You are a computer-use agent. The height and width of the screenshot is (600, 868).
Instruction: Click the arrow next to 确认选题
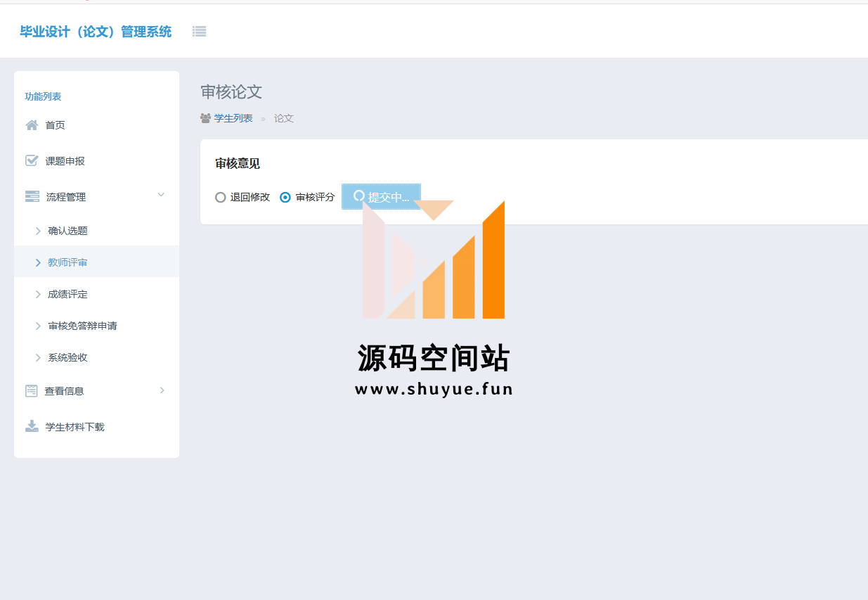coord(38,231)
